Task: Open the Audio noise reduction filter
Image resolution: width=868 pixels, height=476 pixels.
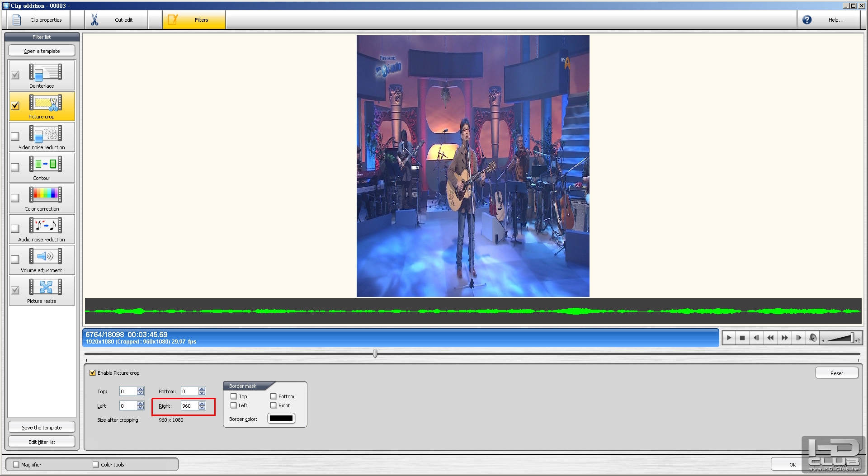Action: pos(42,229)
